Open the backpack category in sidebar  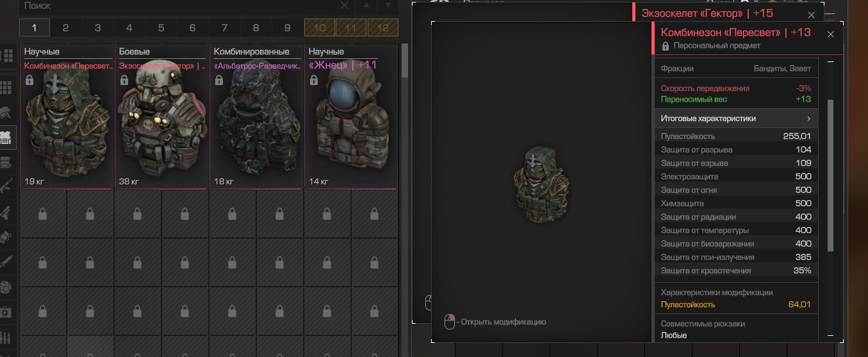(x=8, y=162)
